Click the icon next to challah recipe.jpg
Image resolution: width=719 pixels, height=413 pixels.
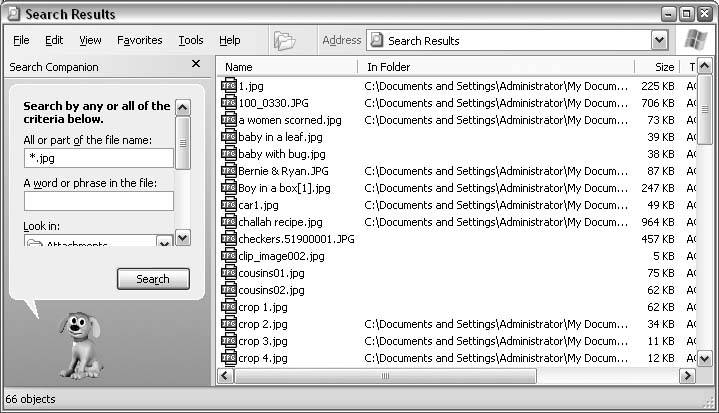tap(228, 222)
